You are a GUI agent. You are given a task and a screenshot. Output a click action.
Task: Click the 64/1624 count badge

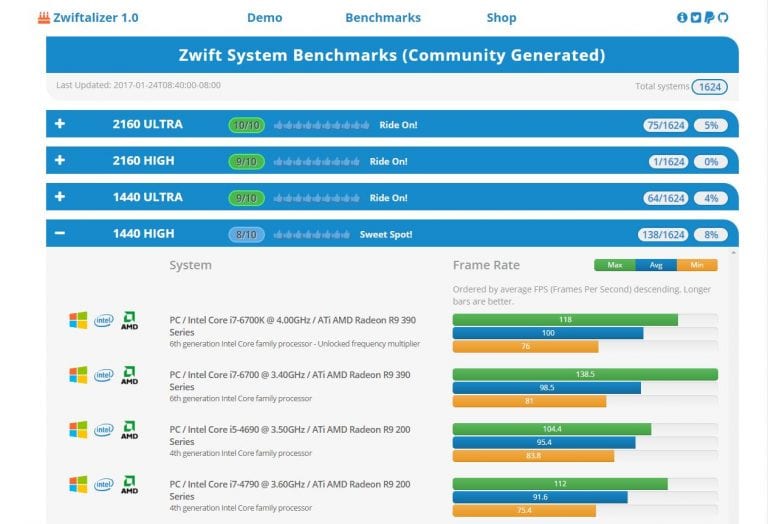(x=666, y=198)
